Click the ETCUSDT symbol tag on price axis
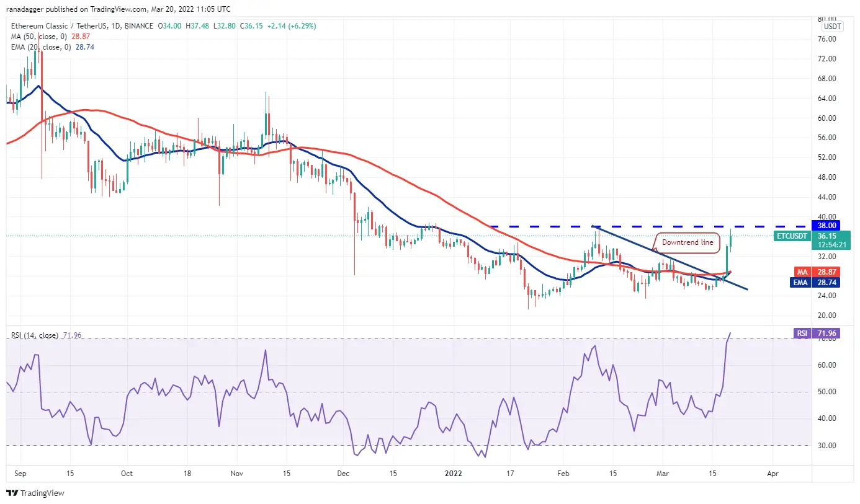Viewport: 860px width, 504px height. (x=793, y=236)
